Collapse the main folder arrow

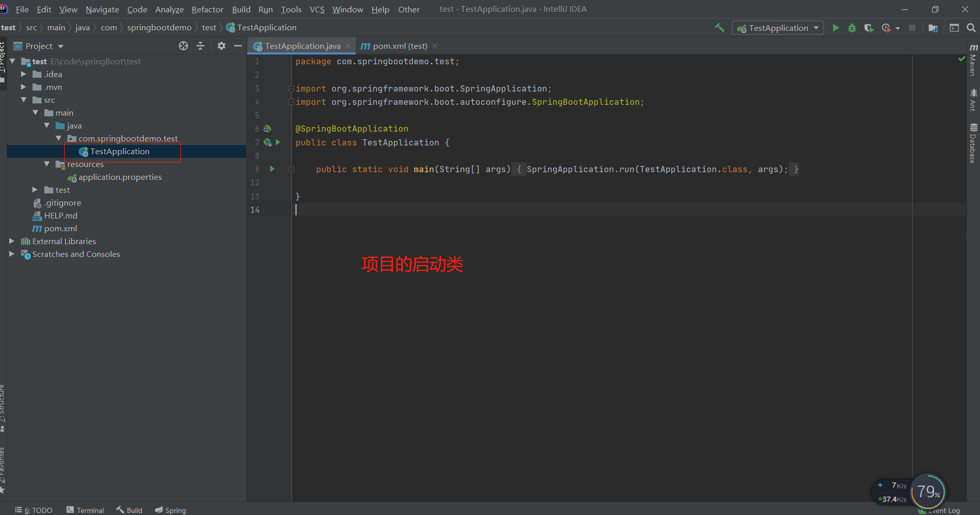(35, 113)
